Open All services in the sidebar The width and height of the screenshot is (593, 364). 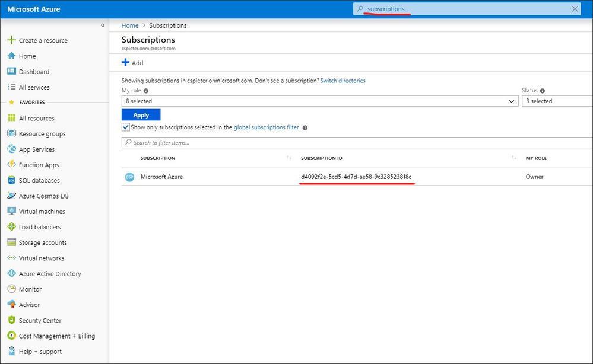click(x=34, y=87)
